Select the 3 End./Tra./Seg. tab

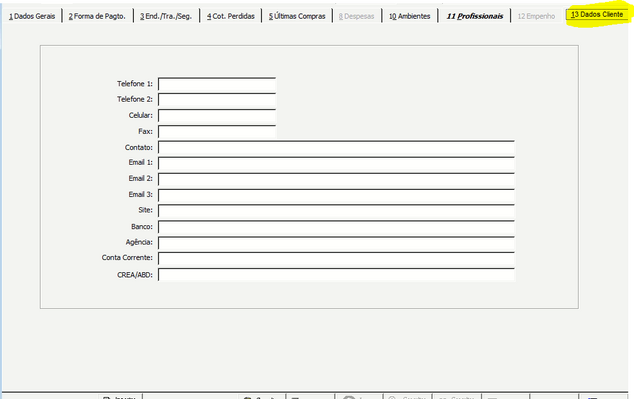166,16
